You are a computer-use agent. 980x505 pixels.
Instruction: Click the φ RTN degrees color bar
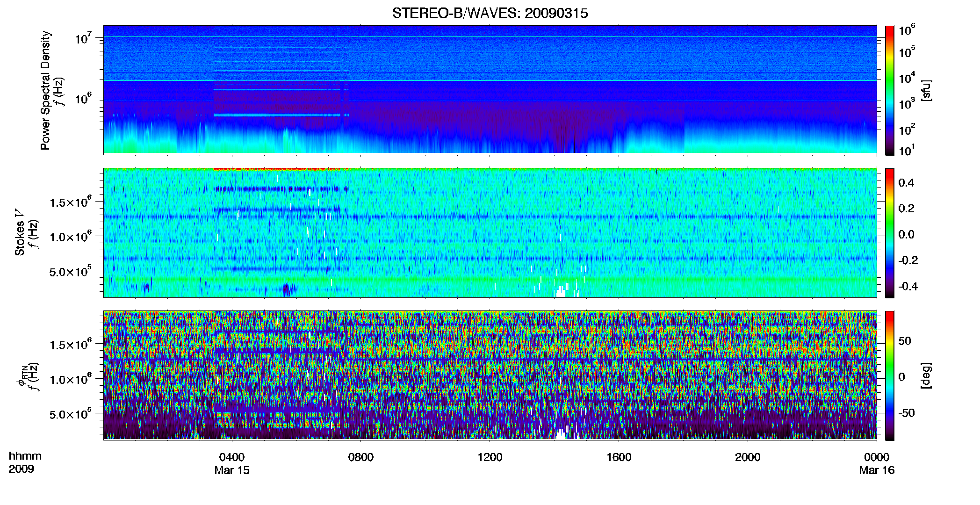[889, 375]
